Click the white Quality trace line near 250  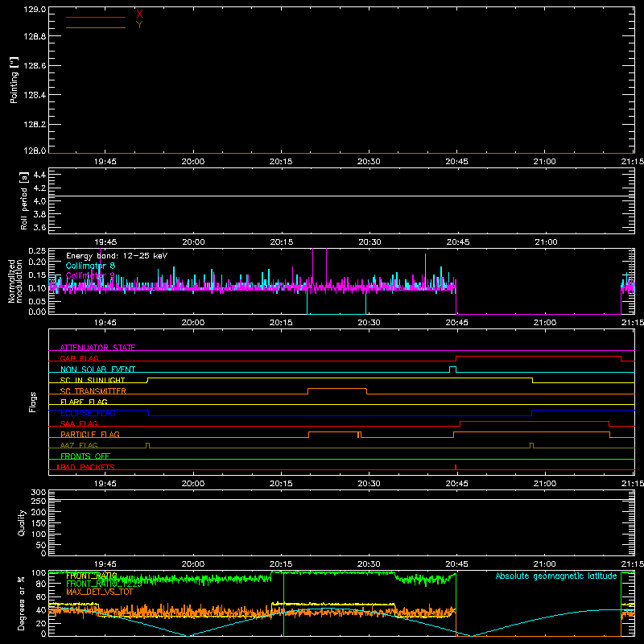tap(341, 499)
